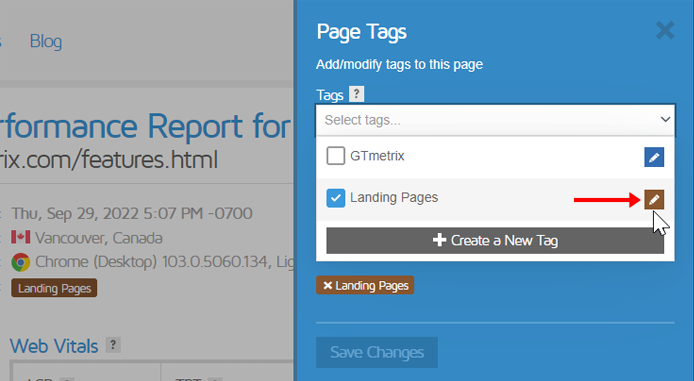
Task: Close the Page Tags panel
Action: click(x=665, y=31)
